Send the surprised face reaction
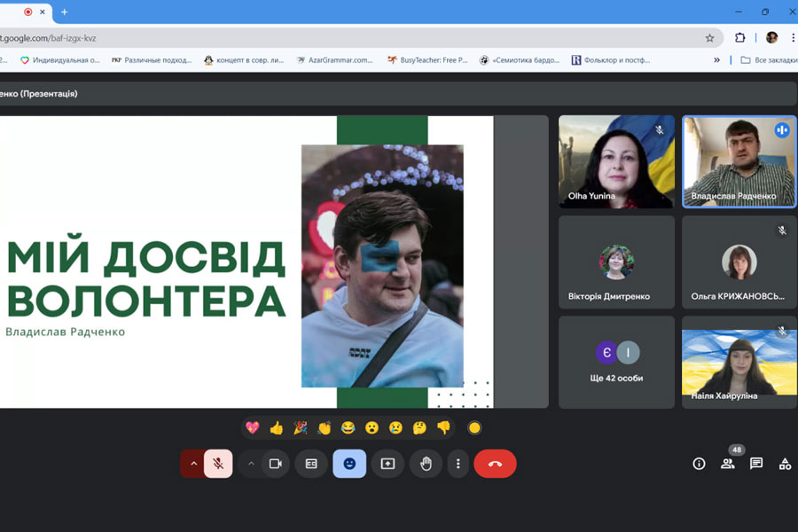798x532 pixels. pyautogui.click(x=372, y=427)
